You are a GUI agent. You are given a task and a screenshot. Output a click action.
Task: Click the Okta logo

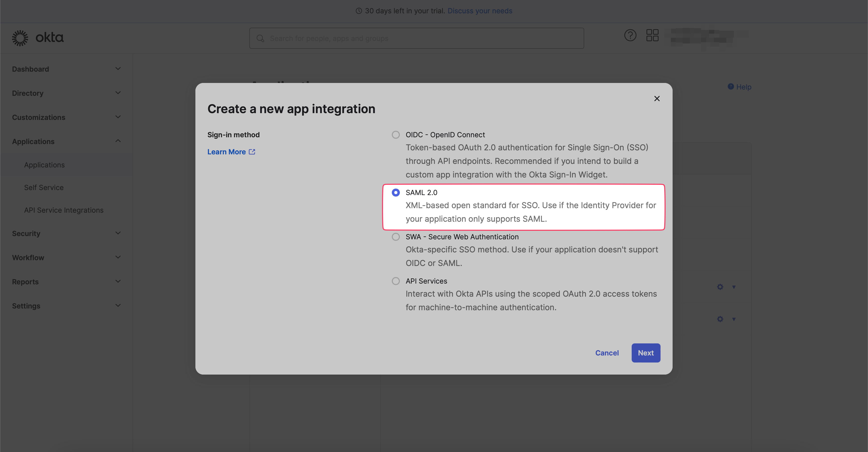click(38, 38)
